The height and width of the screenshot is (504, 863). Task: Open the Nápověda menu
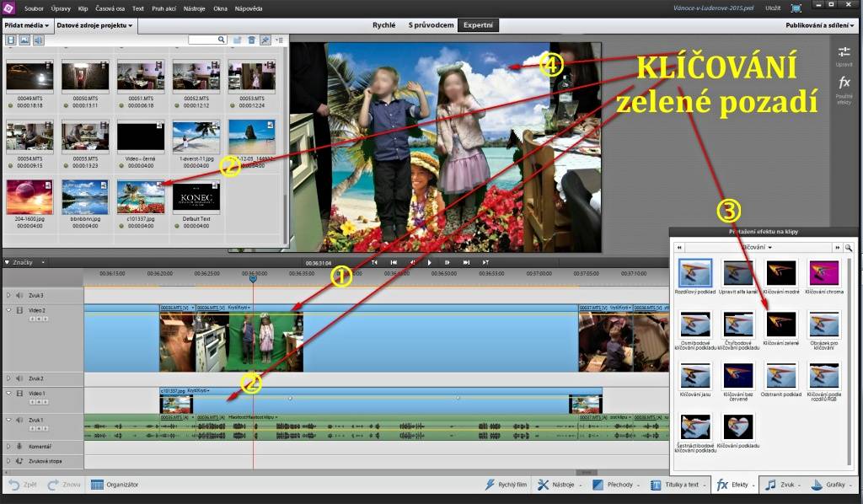click(x=249, y=8)
